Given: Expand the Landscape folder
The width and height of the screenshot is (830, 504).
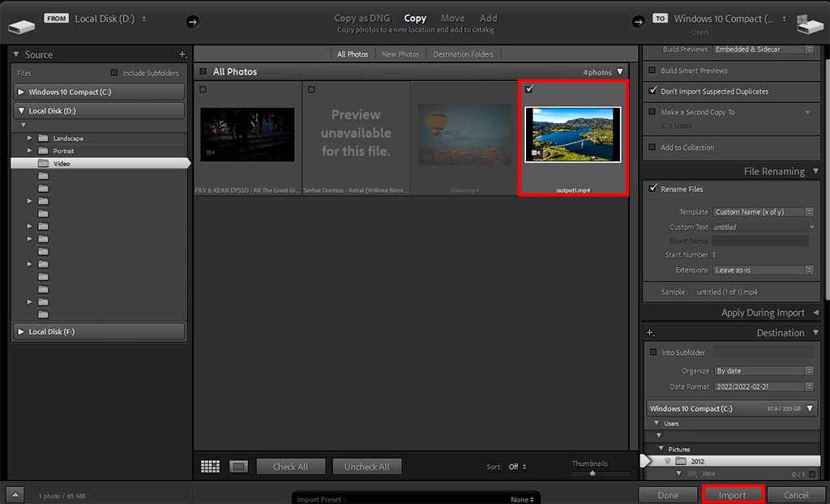Looking at the screenshot, I should click(30, 139).
